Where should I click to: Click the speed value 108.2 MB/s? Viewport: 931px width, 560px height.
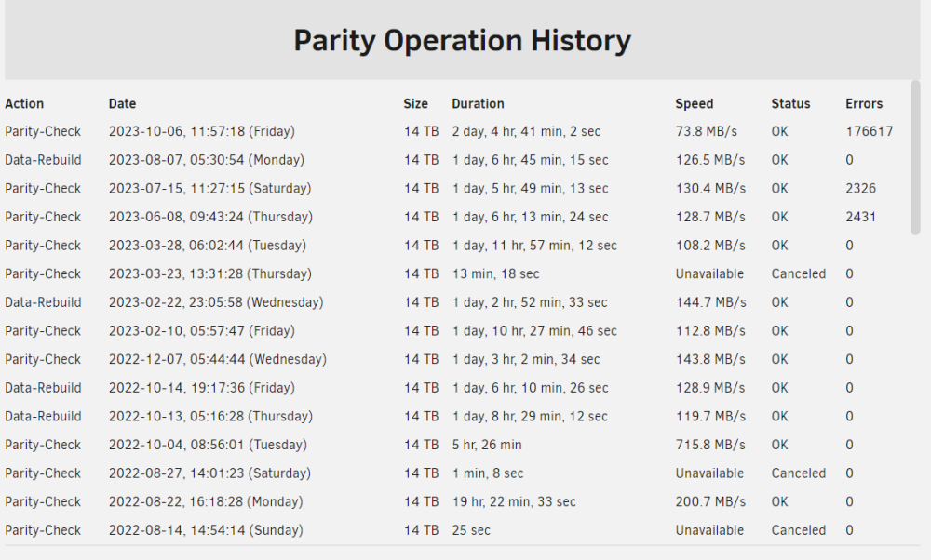click(x=710, y=245)
